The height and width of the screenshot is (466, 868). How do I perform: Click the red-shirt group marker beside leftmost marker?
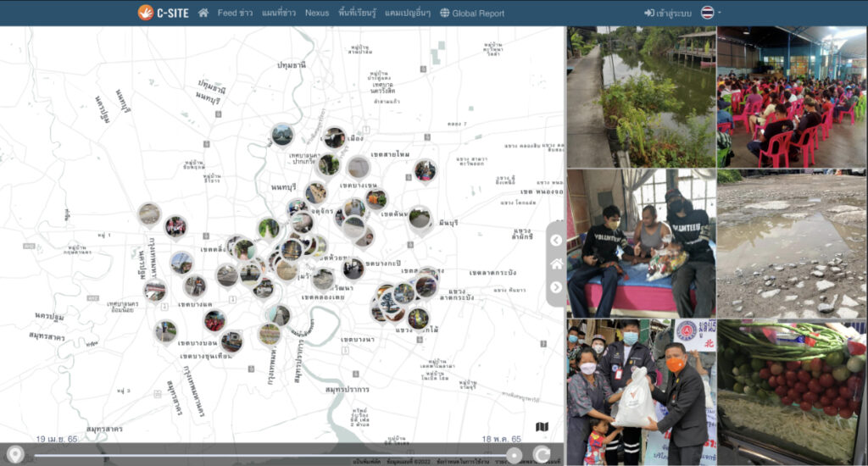176,227
